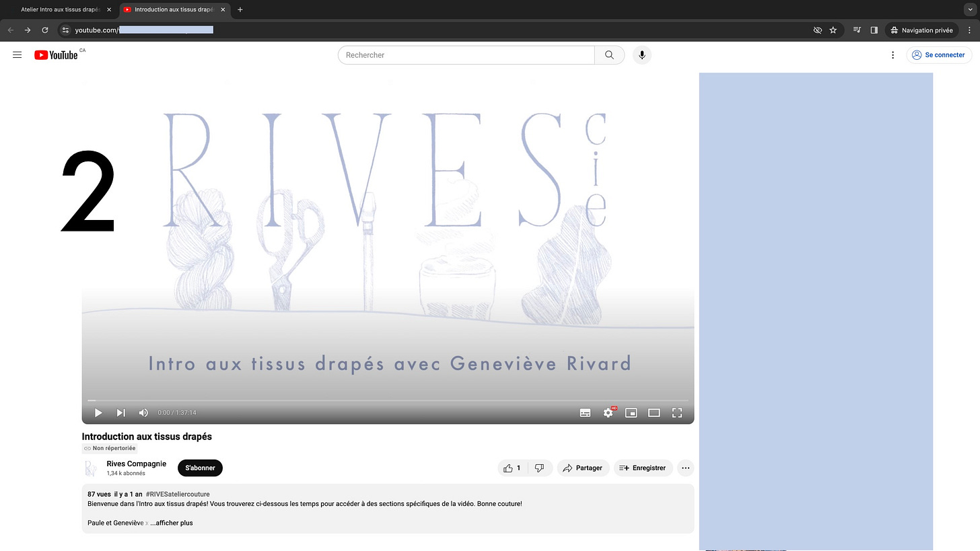Switch to theater mode

tap(654, 412)
